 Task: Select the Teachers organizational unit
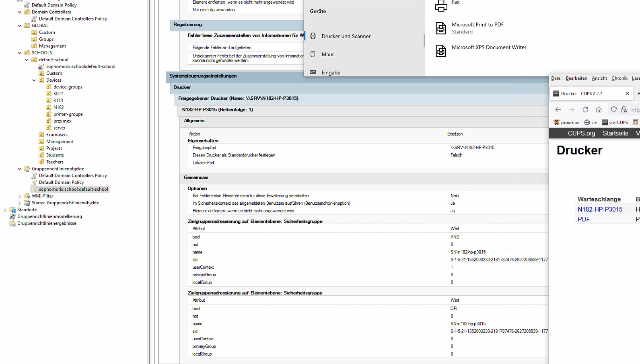point(55,162)
